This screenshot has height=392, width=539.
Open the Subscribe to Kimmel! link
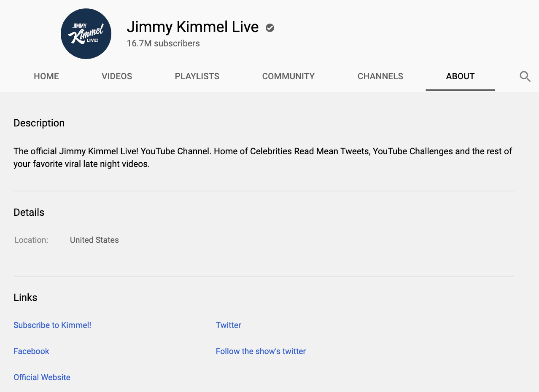click(52, 325)
